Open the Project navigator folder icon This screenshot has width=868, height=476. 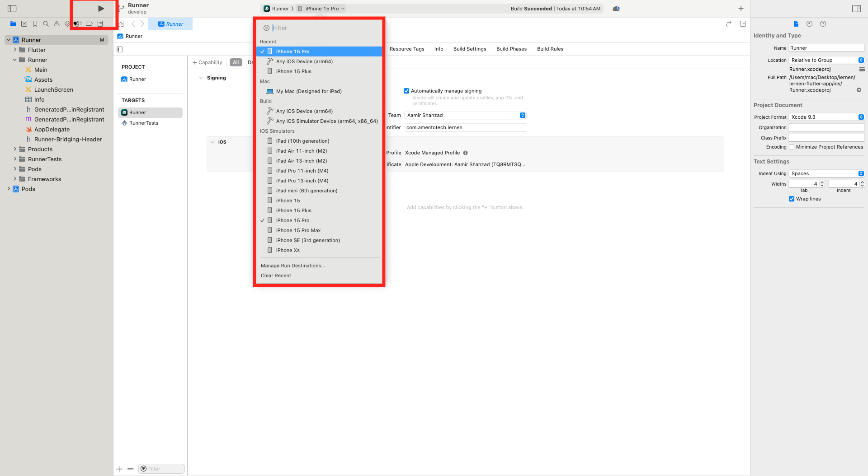click(13, 23)
